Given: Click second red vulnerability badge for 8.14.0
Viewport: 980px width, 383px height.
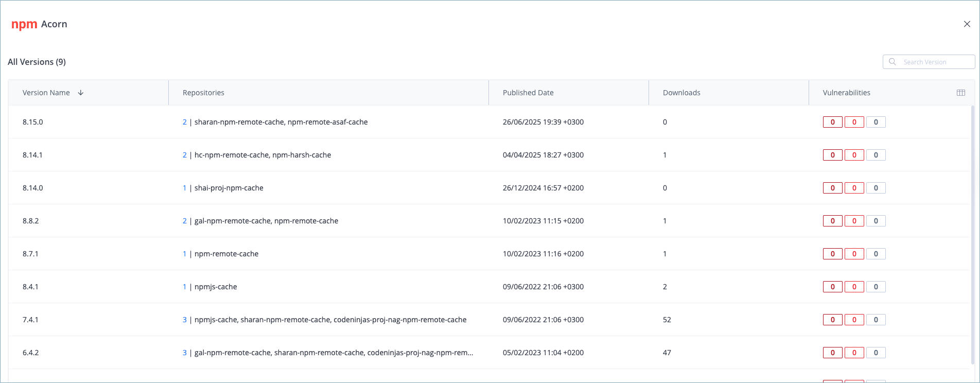Looking at the screenshot, I should pos(854,188).
